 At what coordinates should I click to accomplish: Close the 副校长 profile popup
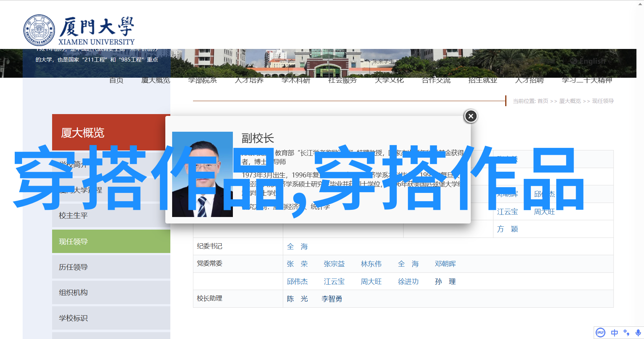(x=470, y=116)
